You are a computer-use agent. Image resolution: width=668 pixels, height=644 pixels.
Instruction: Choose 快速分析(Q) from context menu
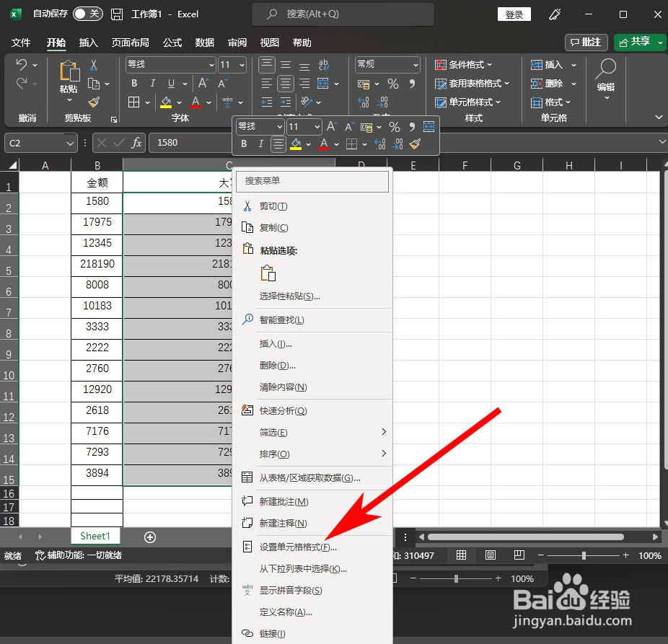(312, 410)
